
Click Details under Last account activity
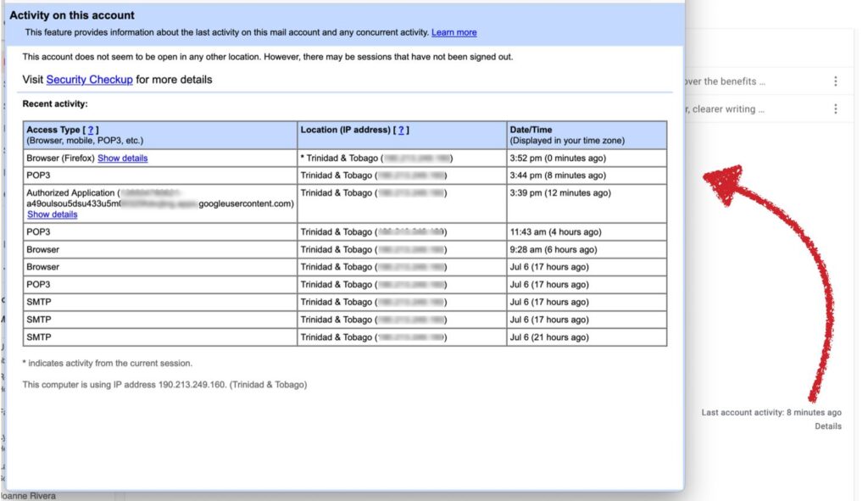[x=827, y=426]
